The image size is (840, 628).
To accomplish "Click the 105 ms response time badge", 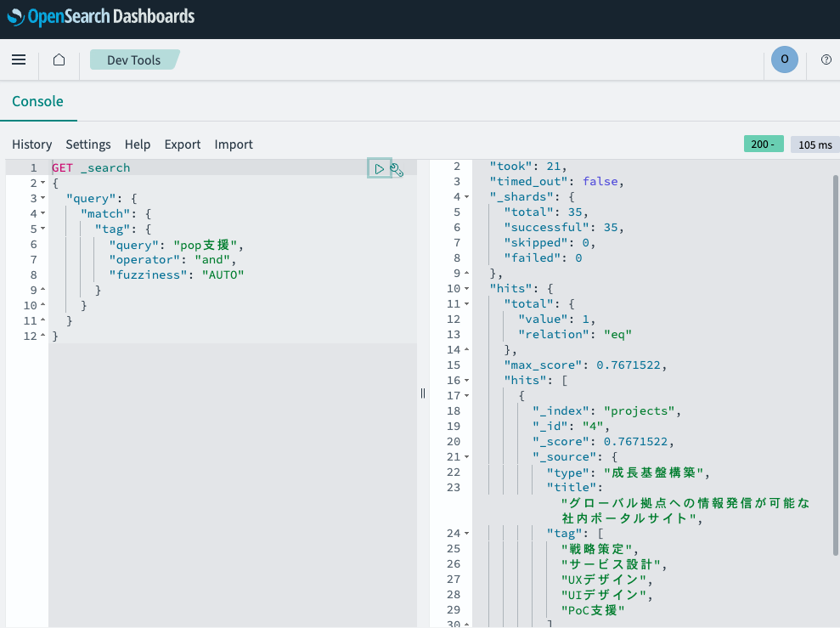I will click(815, 144).
